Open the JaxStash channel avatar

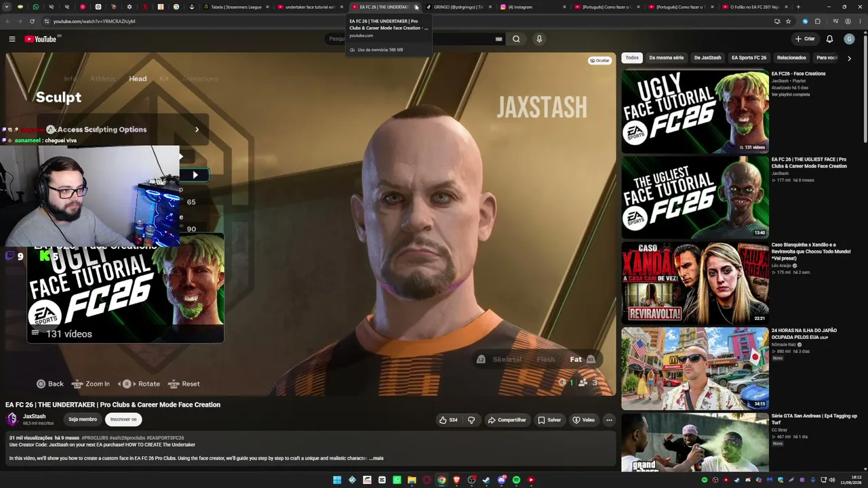pyautogui.click(x=12, y=420)
